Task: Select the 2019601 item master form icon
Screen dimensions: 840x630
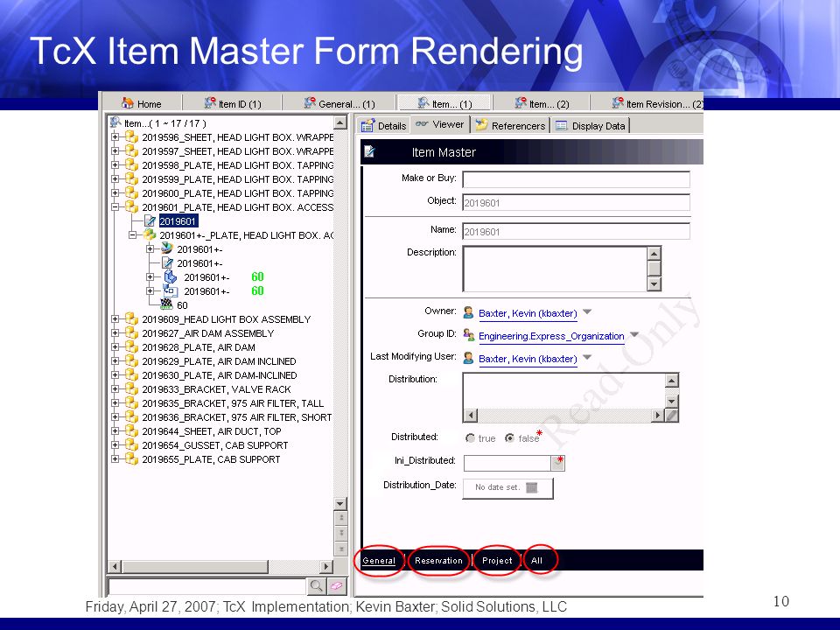Action: click(x=150, y=221)
